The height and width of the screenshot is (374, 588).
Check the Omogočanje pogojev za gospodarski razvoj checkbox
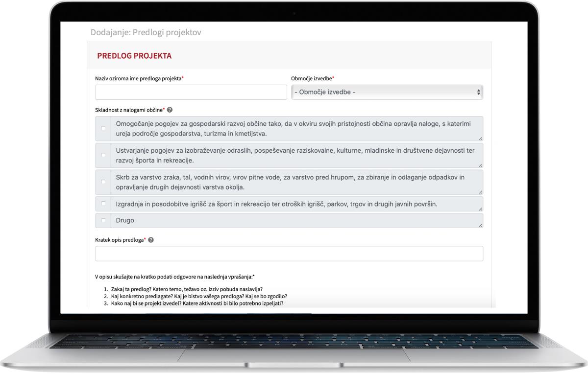[x=103, y=129]
